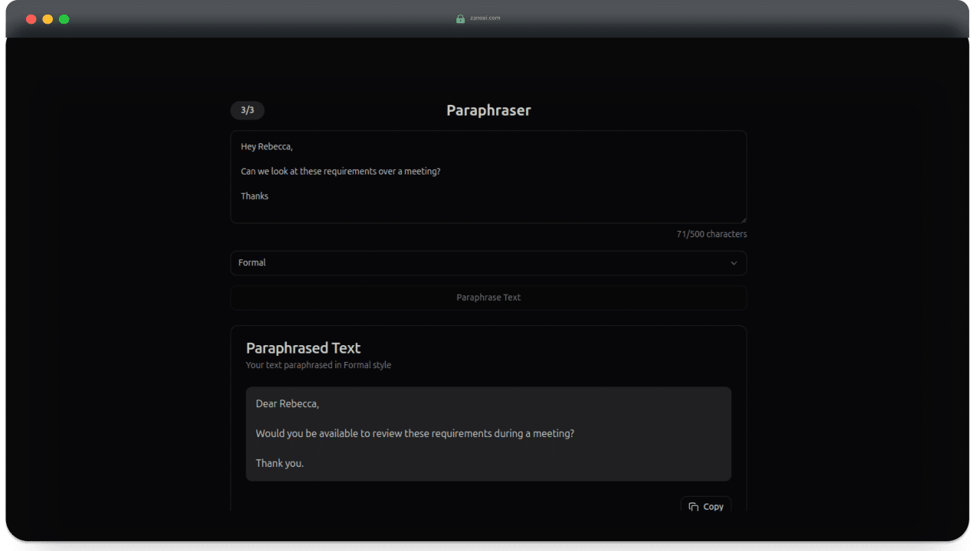Click the 3/3 usage counter badge

tap(247, 110)
